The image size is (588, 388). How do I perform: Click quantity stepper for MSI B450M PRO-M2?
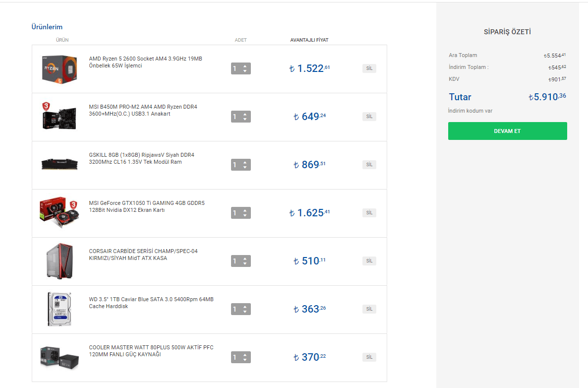[x=241, y=117]
